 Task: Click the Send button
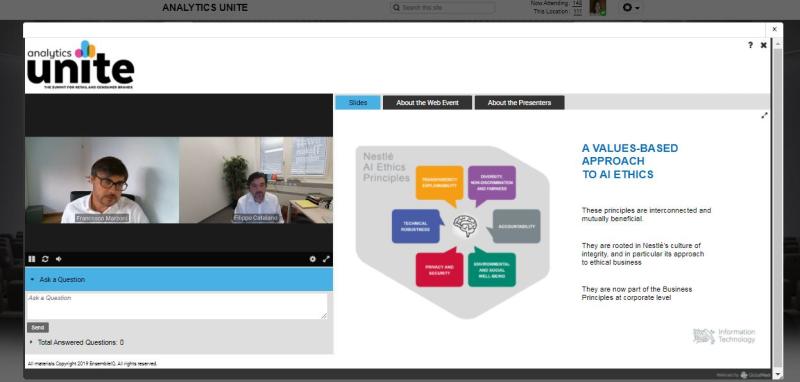click(38, 327)
